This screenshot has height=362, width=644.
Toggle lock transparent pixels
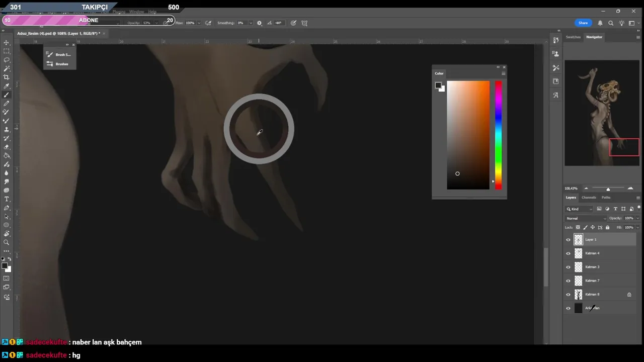click(578, 227)
